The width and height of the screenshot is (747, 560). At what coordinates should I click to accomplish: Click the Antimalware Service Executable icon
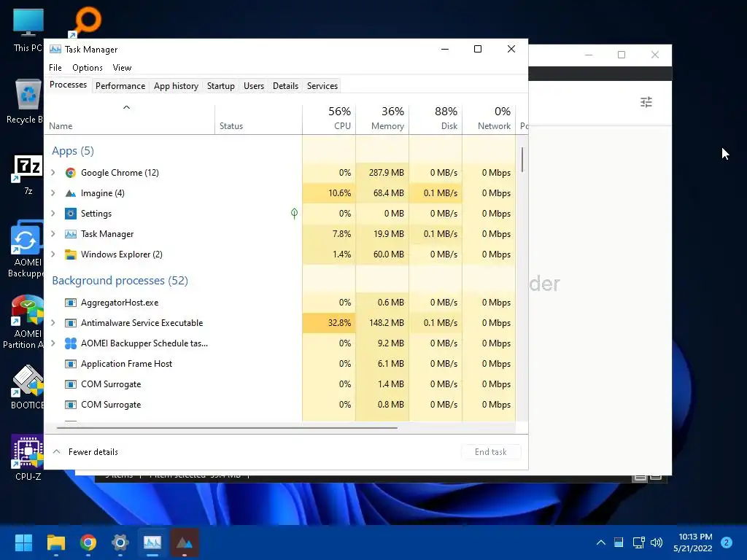(x=71, y=323)
